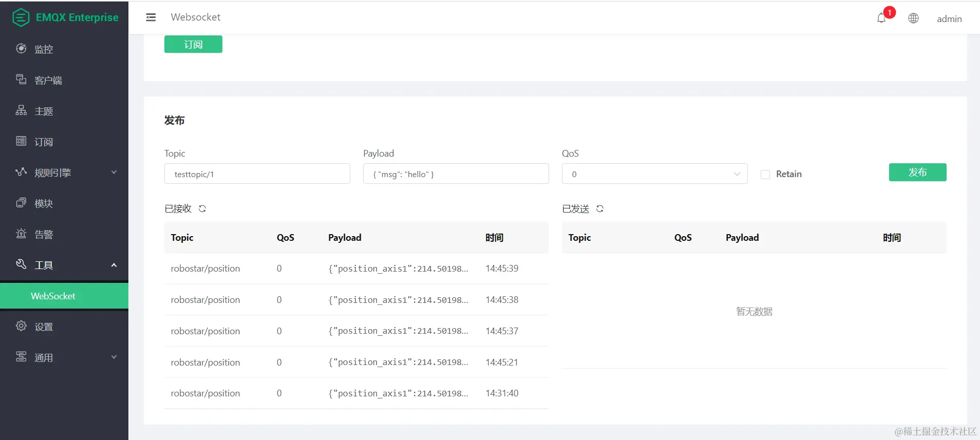Click the Topic input field with testtopic/1
Viewport: 980px width, 440px height.
point(257,174)
